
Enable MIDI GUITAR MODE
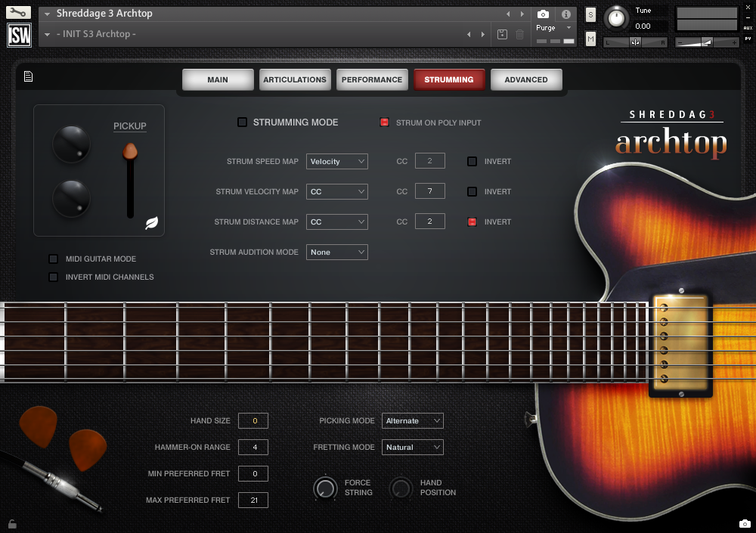[x=53, y=259]
